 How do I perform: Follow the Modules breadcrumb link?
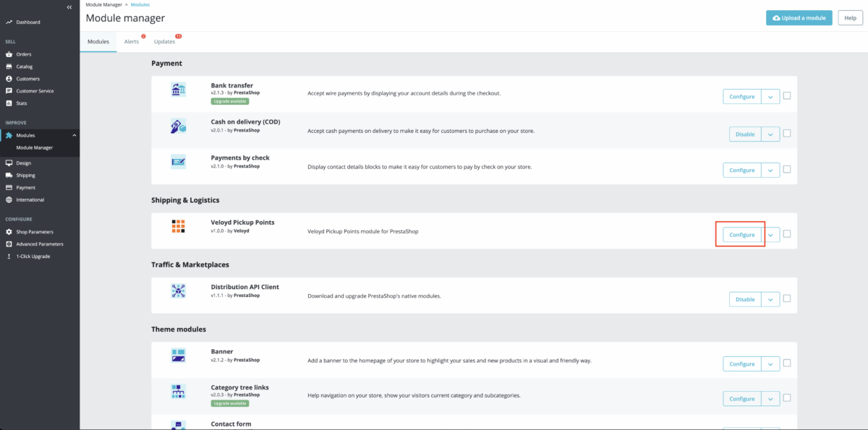coord(140,5)
